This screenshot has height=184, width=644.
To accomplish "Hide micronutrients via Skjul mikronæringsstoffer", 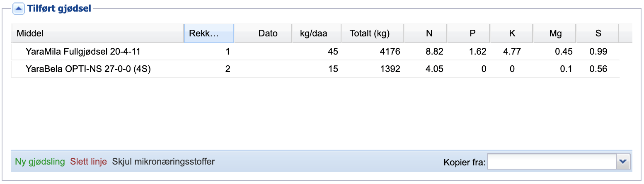I will coord(163,161).
